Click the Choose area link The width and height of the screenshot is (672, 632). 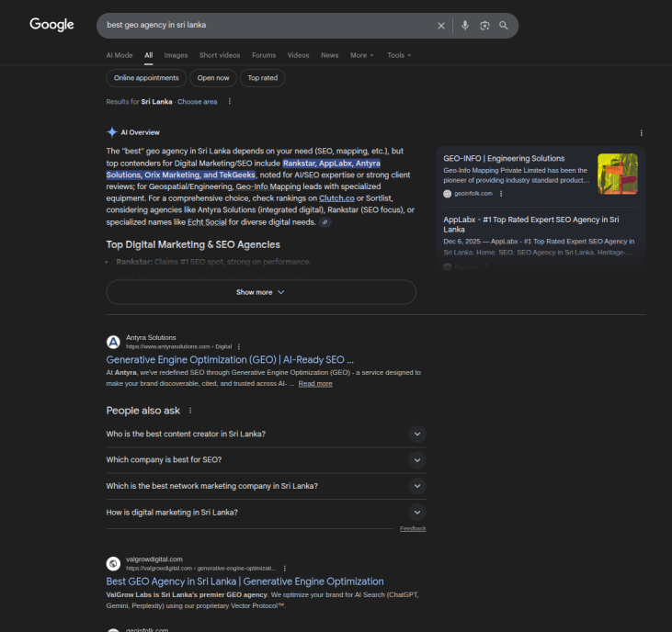pos(198,102)
